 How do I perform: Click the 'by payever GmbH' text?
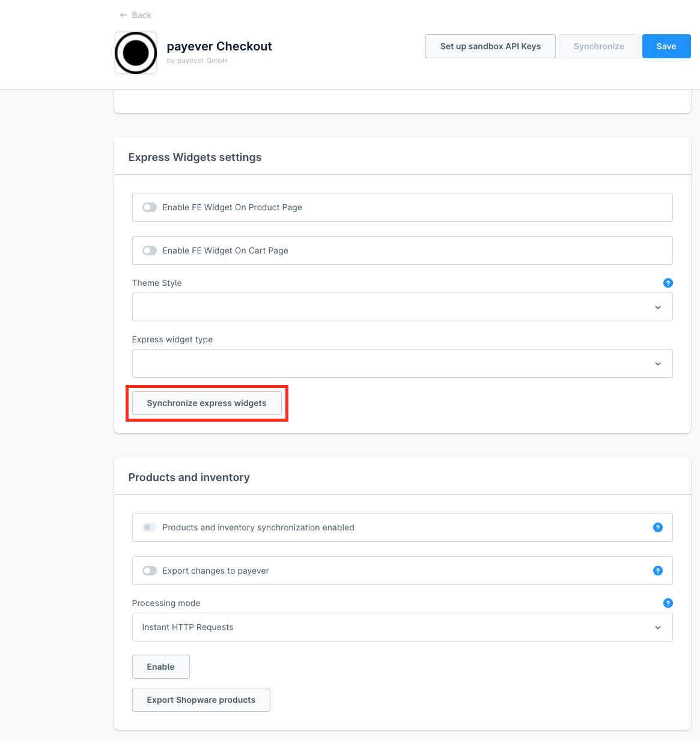(x=197, y=61)
